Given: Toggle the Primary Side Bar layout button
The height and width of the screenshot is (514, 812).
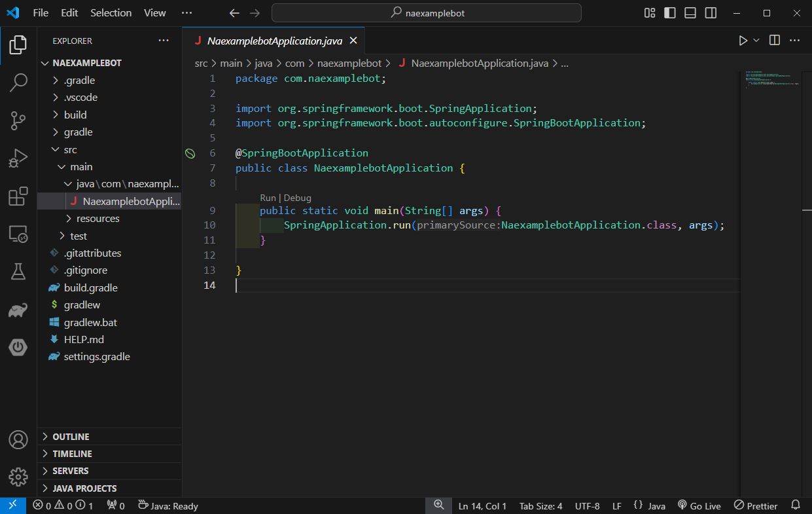Looking at the screenshot, I should [669, 13].
